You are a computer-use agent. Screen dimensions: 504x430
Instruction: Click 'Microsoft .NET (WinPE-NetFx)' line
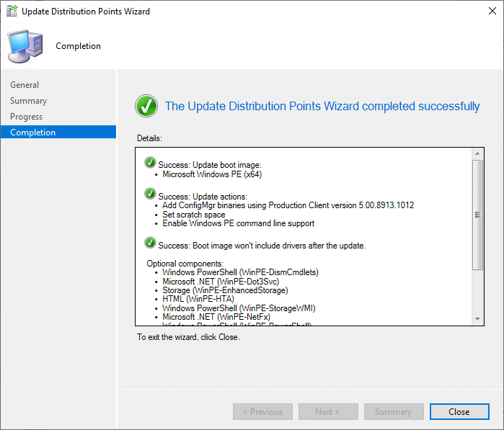pos(216,317)
